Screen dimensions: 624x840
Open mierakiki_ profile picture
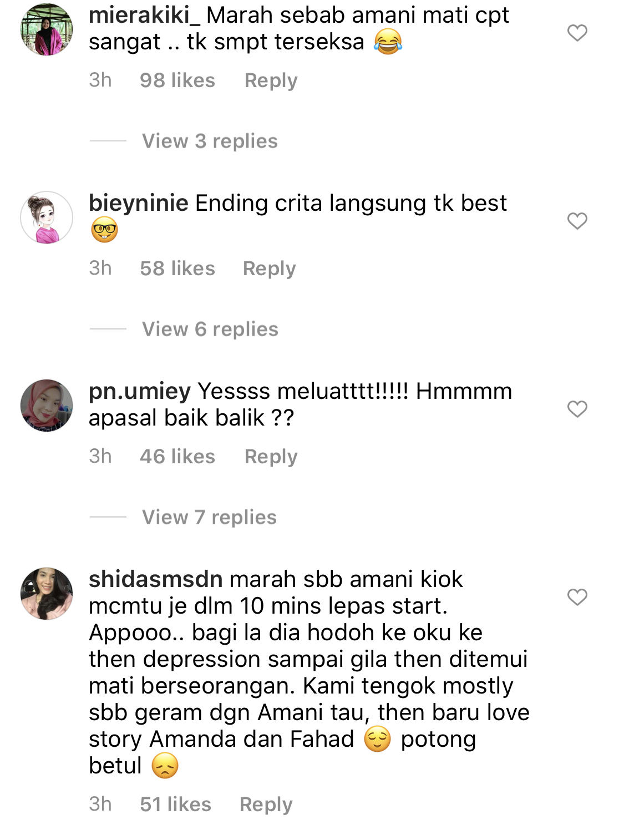coord(47,29)
